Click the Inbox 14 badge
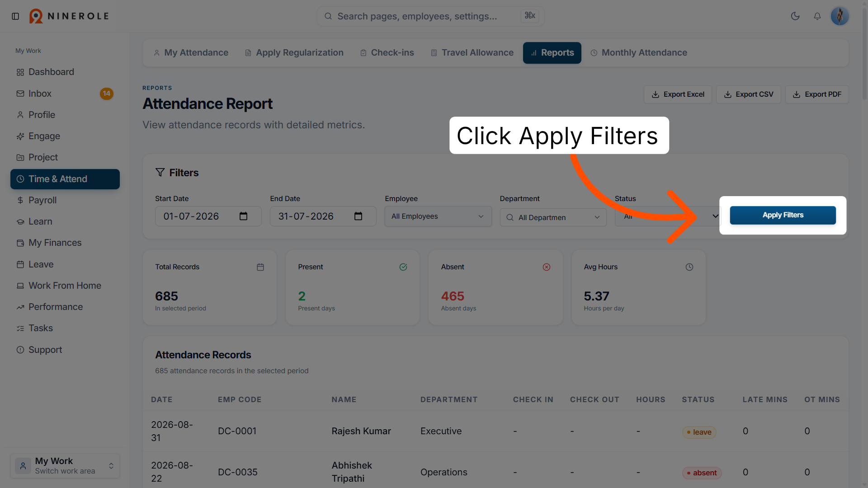 (107, 94)
